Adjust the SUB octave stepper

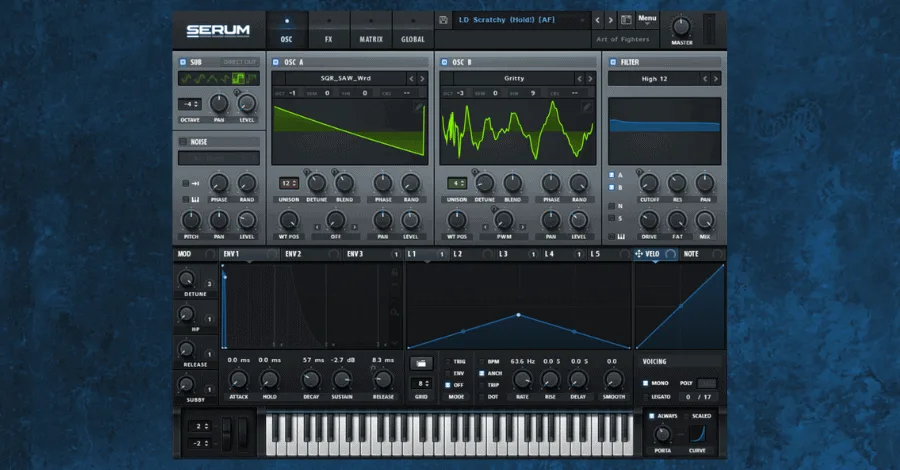click(x=190, y=104)
